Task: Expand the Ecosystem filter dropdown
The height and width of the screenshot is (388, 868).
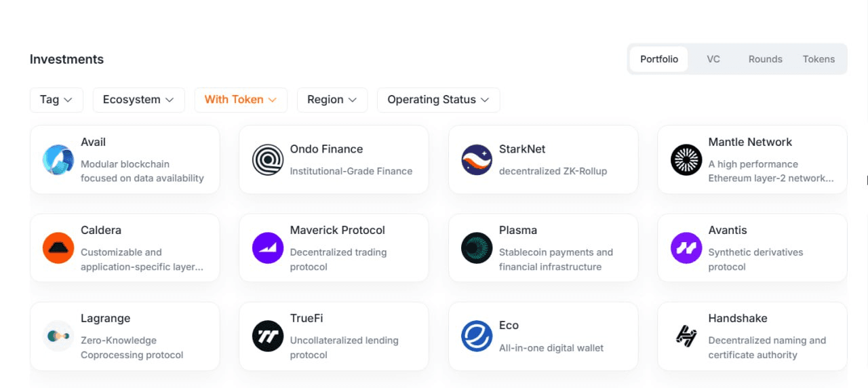Action: (x=139, y=100)
